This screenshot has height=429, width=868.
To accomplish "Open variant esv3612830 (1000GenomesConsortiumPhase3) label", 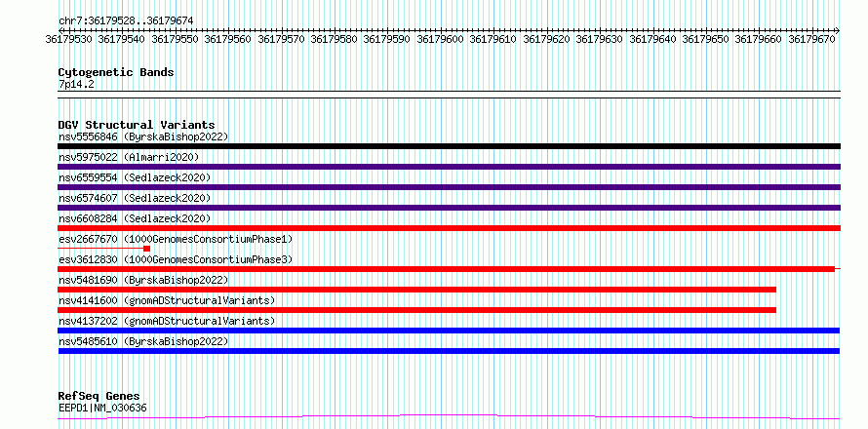I will pyautogui.click(x=176, y=259).
